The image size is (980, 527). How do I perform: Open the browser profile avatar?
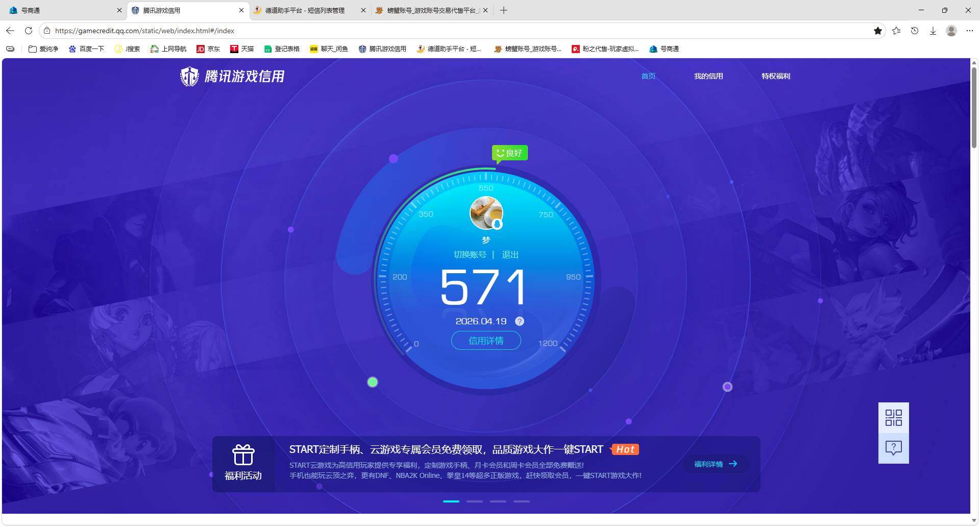[x=951, y=31]
